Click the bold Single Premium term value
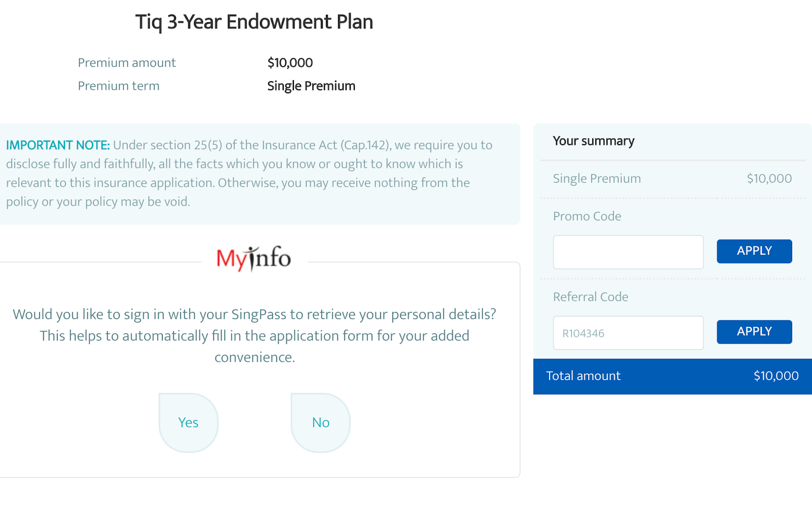 (311, 86)
